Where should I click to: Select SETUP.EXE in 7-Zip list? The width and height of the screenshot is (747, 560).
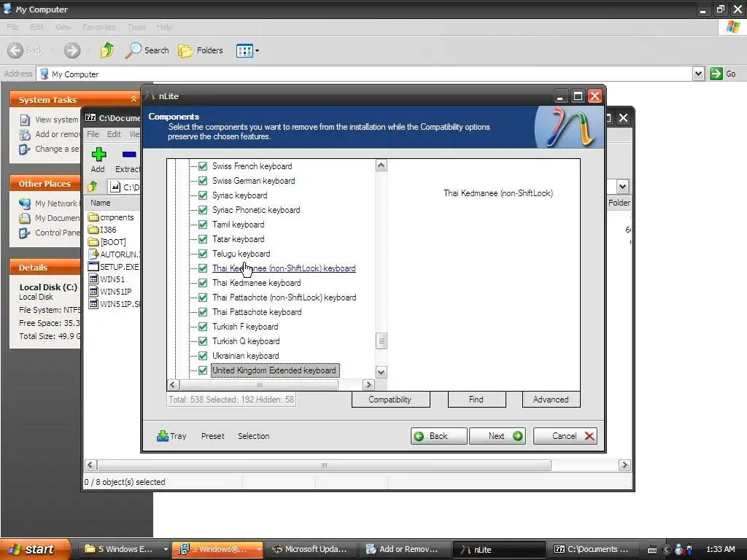[x=114, y=267]
